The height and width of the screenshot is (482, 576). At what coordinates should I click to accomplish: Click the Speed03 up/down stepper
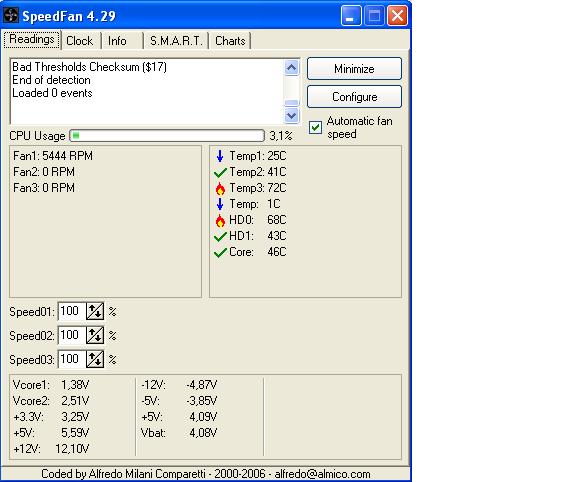coord(95,359)
